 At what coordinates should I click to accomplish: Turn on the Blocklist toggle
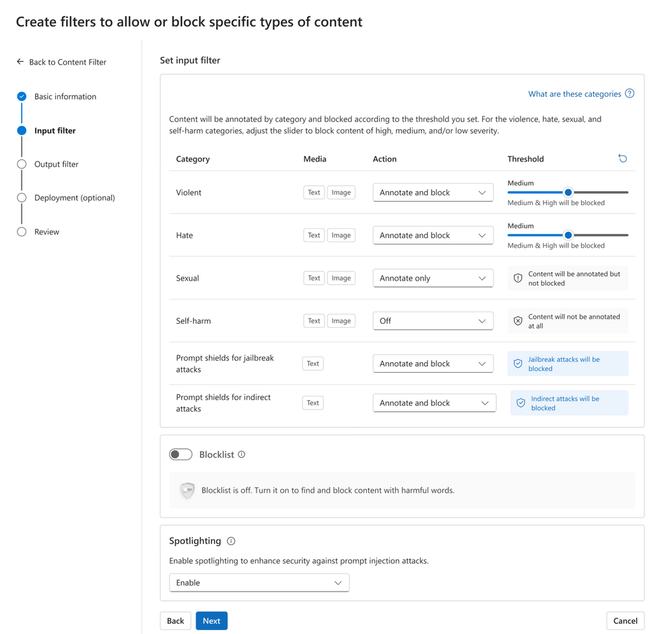click(x=180, y=454)
